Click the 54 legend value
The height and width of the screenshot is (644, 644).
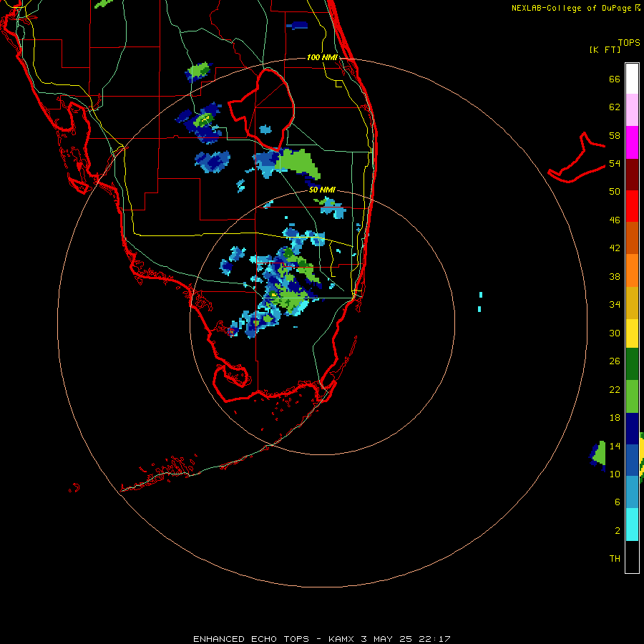tap(615, 163)
